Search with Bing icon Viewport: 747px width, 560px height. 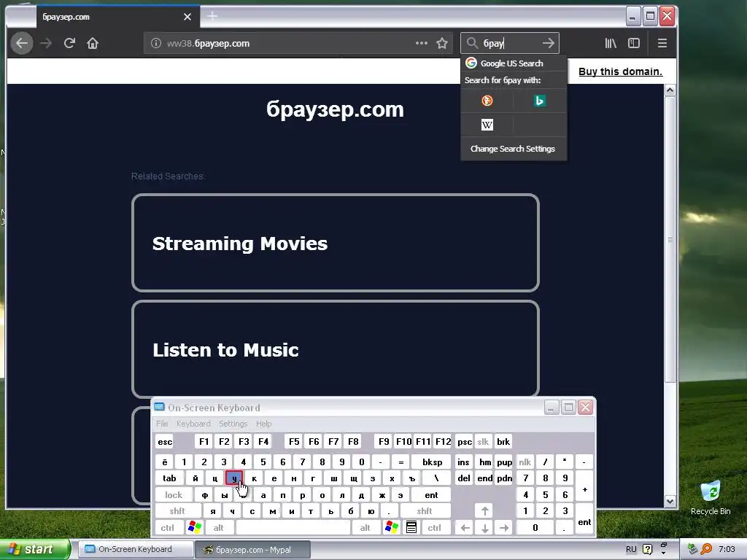[x=539, y=101]
